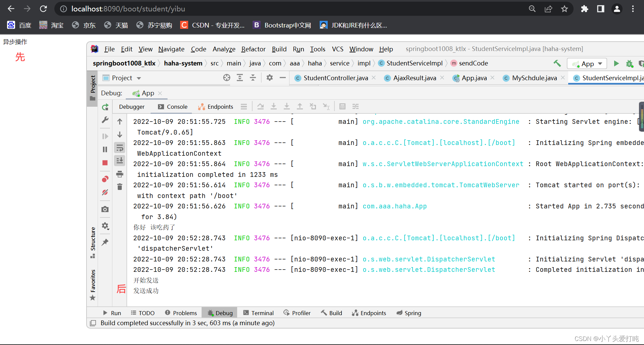This screenshot has width=644, height=345.
Task: Click the camera thread dump icon
Action: click(105, 209)
